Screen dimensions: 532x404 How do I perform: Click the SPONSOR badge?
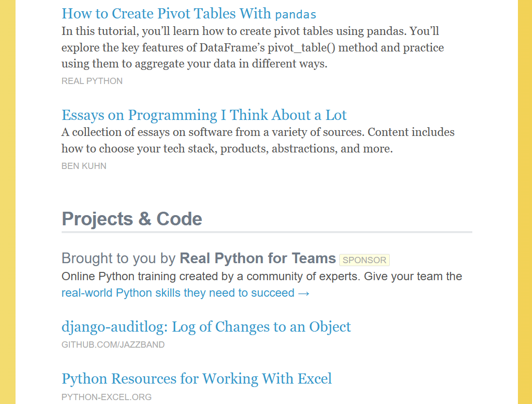[x=365, y=260]
